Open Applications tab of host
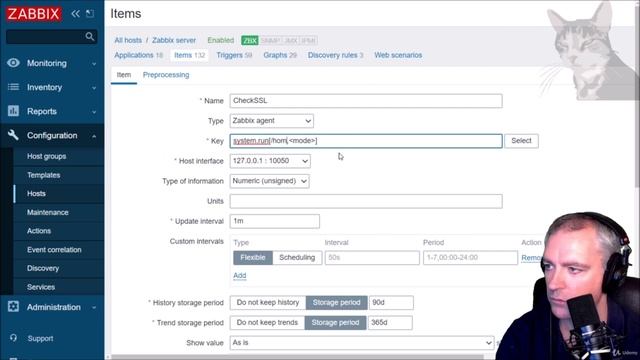640x360 pixels. pyautogui.click(x=138, y=55)
